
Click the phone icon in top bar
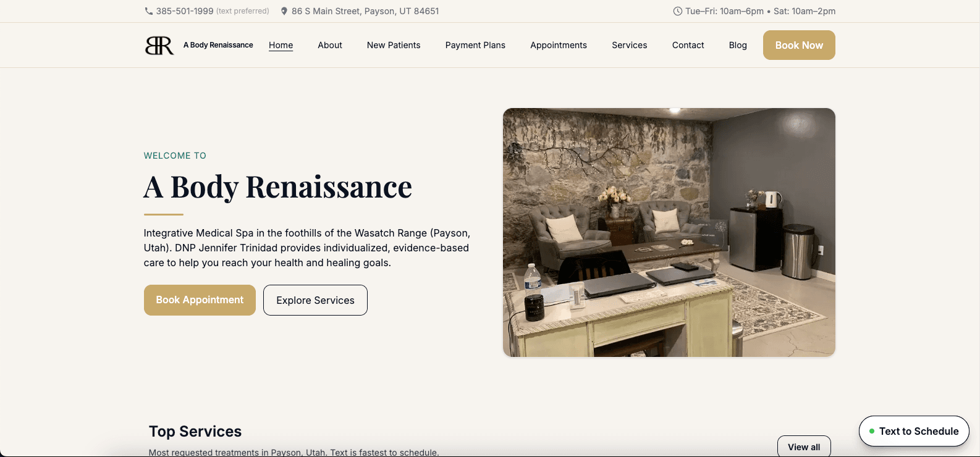148,11
